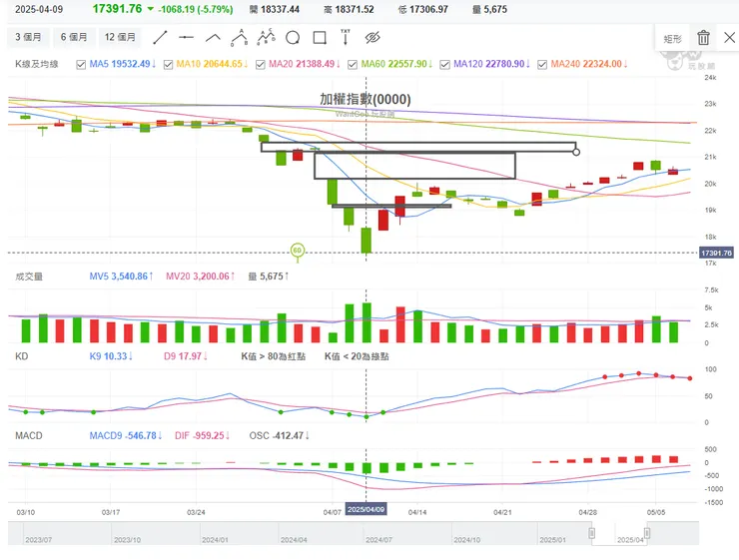Click the circle handle on drawn rectangle
The image size is (739, 560).
[x=576, y=152]
